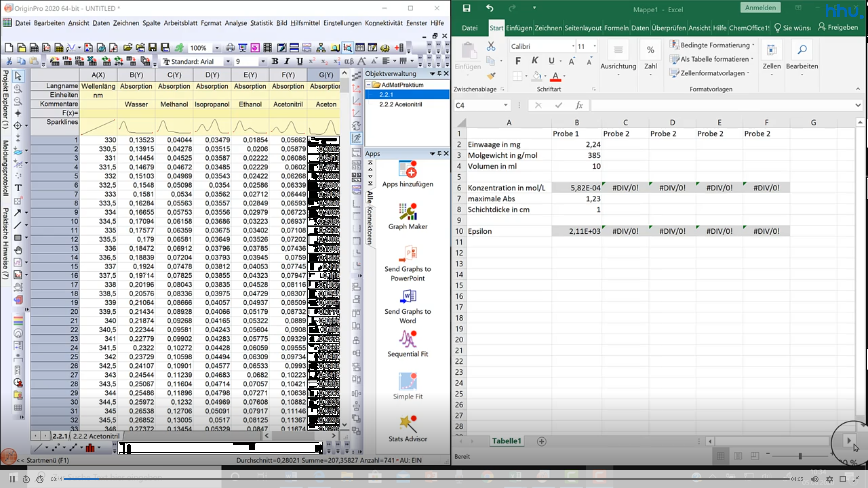The width and height of the screenshot is (868, 488).
Task: Click Freigeben button in Excel
Action: [x=838, y=27]
